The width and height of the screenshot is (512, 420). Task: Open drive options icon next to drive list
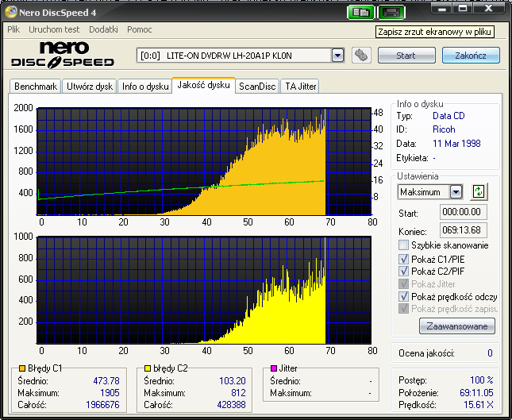361,56
